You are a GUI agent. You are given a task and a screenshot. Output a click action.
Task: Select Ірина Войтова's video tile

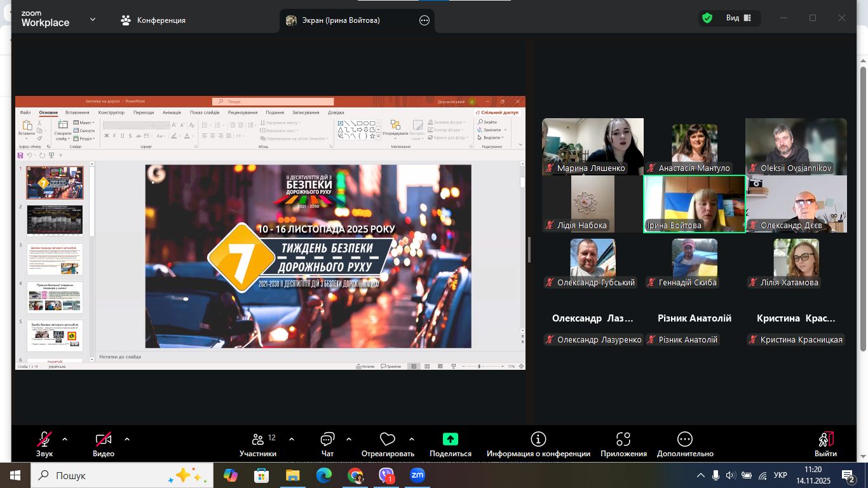click(x=694, y=203)
